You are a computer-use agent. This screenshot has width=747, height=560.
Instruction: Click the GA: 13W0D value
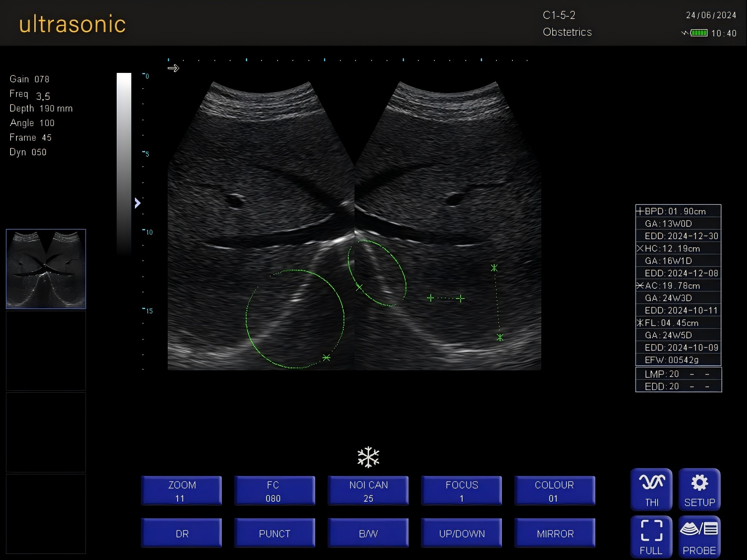[x=668, y=223]
